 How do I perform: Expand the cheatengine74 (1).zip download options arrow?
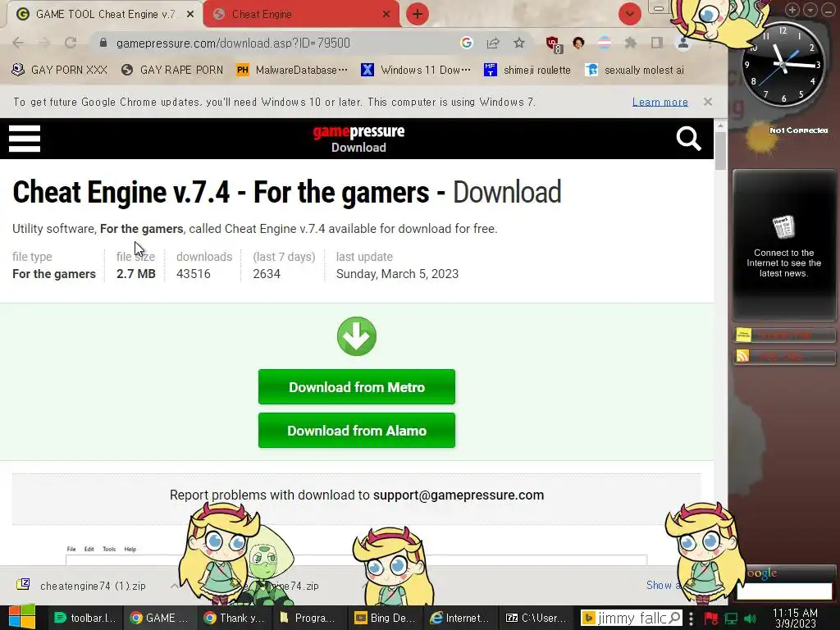[x=174, y=586]
